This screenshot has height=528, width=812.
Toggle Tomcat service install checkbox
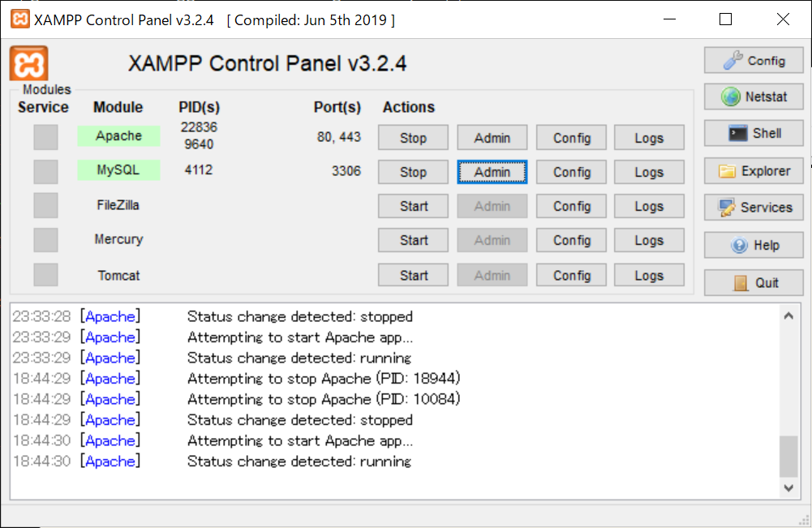(45, 274)
